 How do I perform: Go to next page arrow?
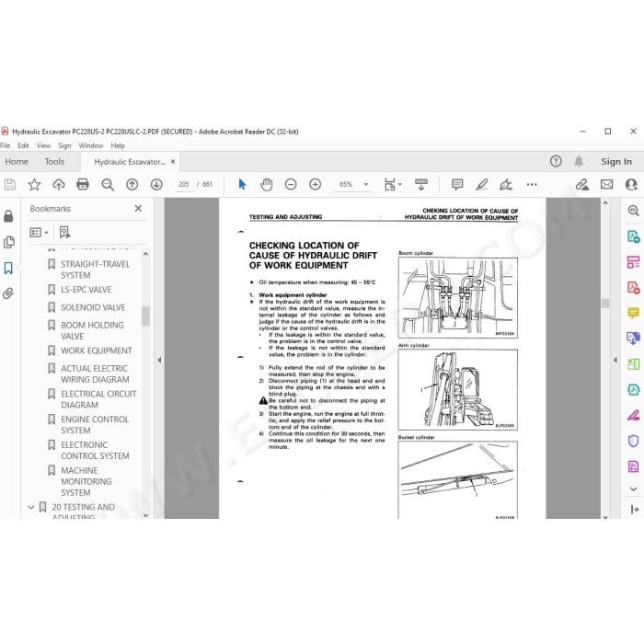click(x=156, y=184)
